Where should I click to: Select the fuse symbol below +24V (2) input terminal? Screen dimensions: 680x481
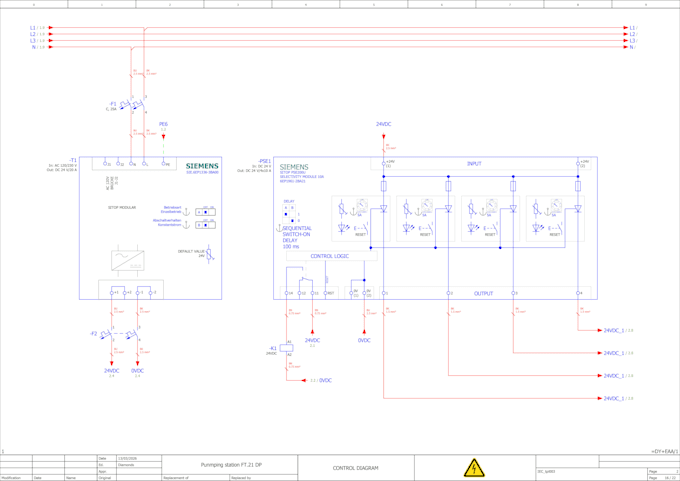pyautogui.click(x=578, y=187)
